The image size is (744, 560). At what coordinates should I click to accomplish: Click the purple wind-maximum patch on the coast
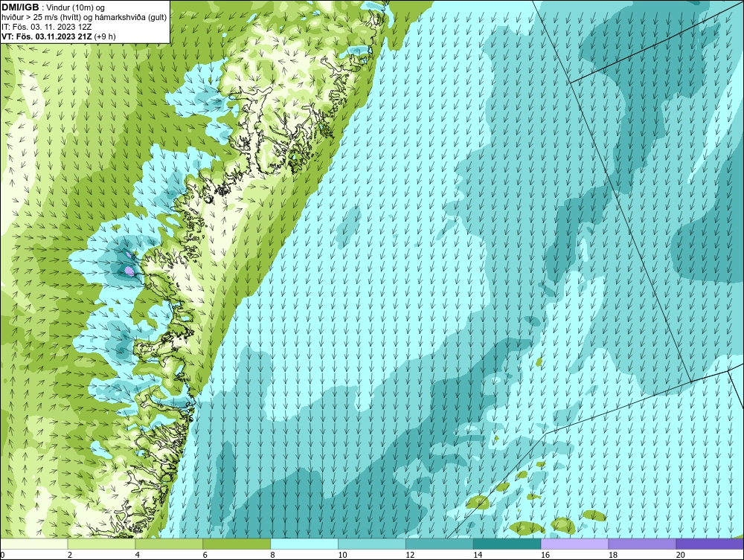pos(129,270)
